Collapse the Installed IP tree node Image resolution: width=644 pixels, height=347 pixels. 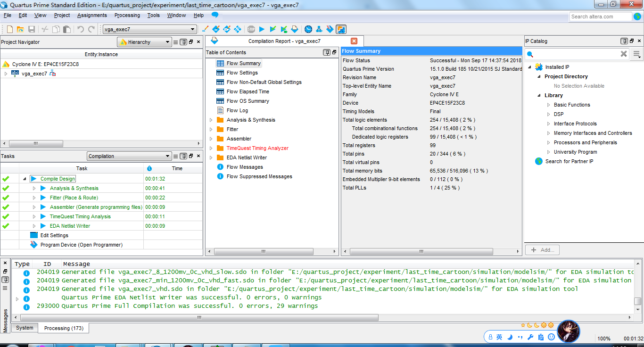point(529,67)
